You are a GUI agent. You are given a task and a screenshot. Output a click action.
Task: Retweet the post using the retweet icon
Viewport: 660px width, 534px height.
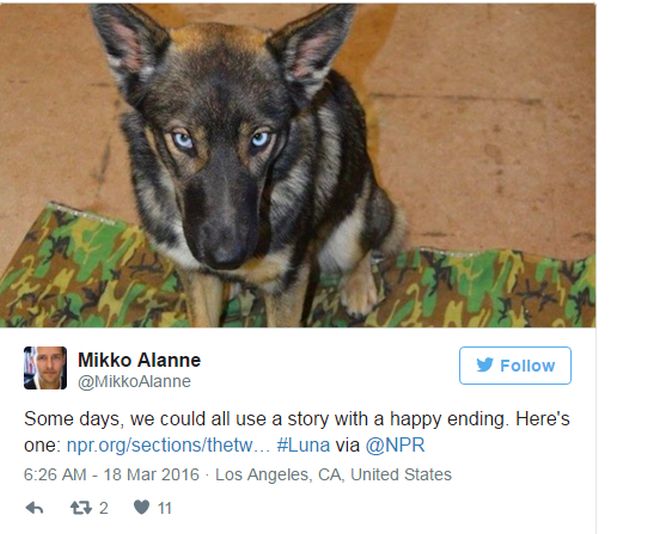click(82, 508)
